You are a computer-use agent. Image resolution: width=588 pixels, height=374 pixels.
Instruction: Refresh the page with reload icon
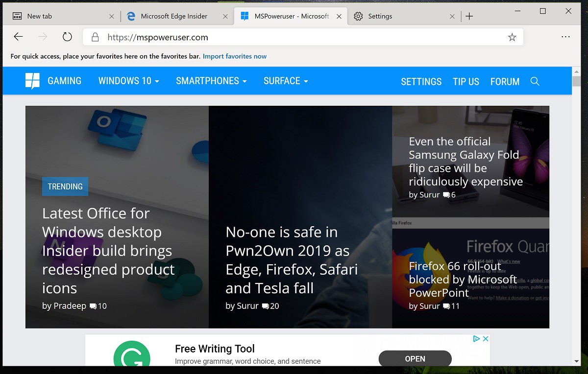click(67, 37)
